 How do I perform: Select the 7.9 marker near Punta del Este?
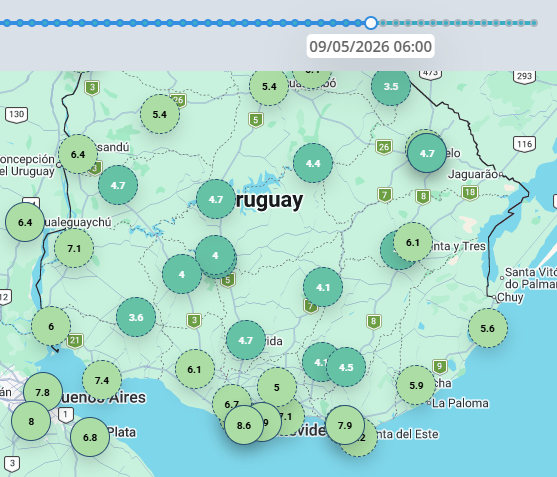tap(345, 425)
